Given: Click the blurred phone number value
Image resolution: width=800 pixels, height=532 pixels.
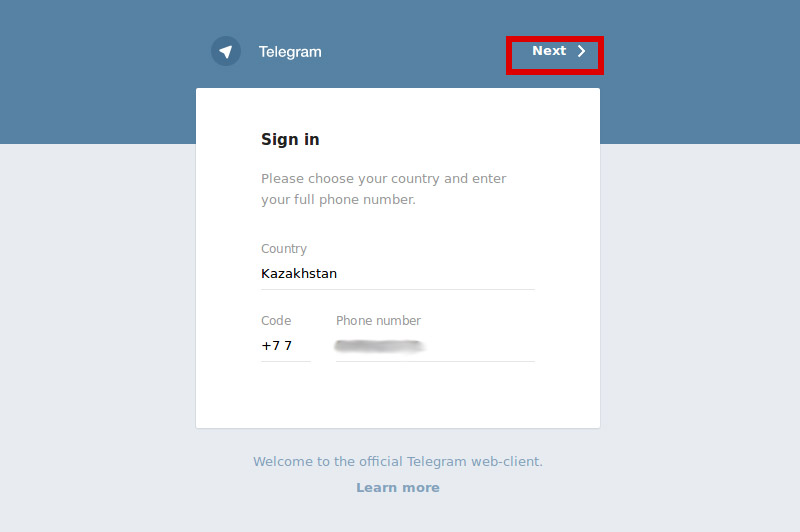Looking at the screenshot, I should 380,346.
